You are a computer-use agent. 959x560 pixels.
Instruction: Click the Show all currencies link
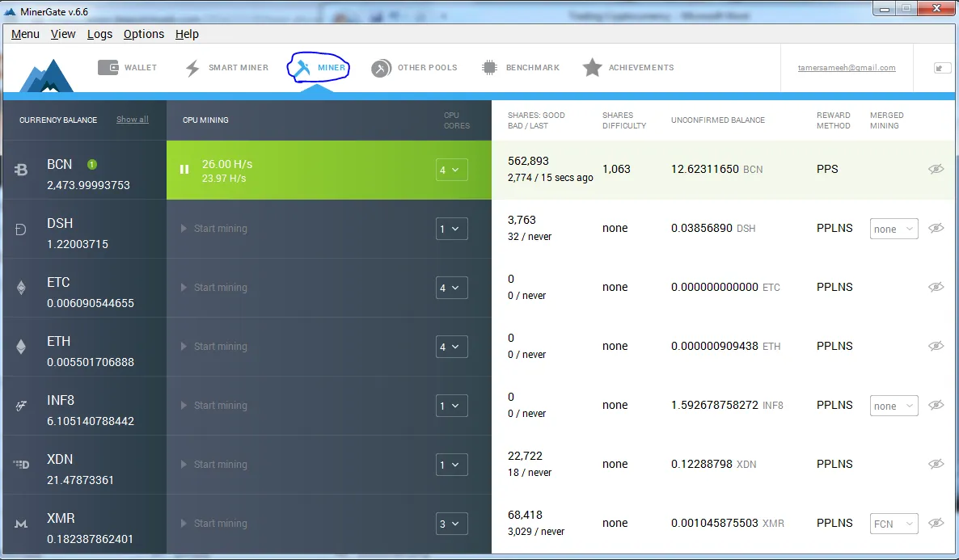tap(133, 120)
